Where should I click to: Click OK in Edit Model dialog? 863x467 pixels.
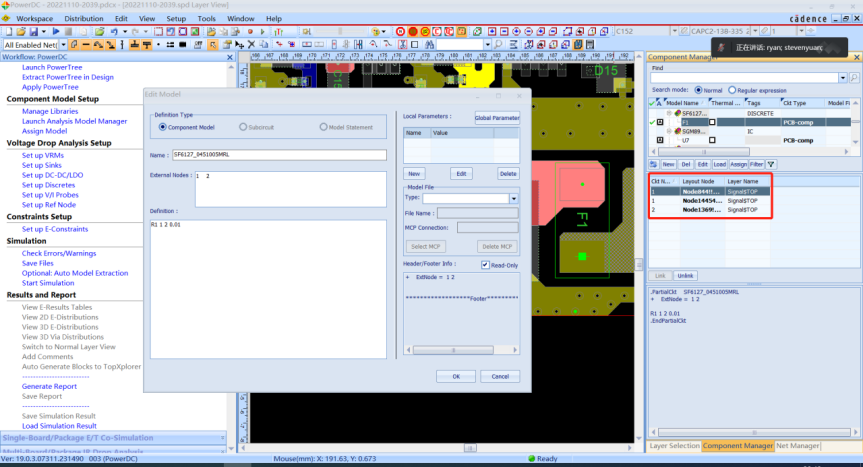click(x=456, y=376)
